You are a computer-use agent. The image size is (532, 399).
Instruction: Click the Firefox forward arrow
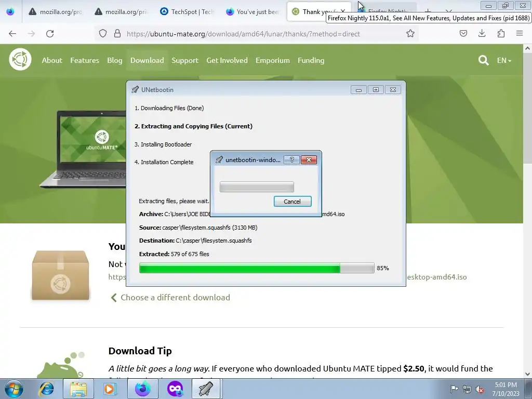31,34
